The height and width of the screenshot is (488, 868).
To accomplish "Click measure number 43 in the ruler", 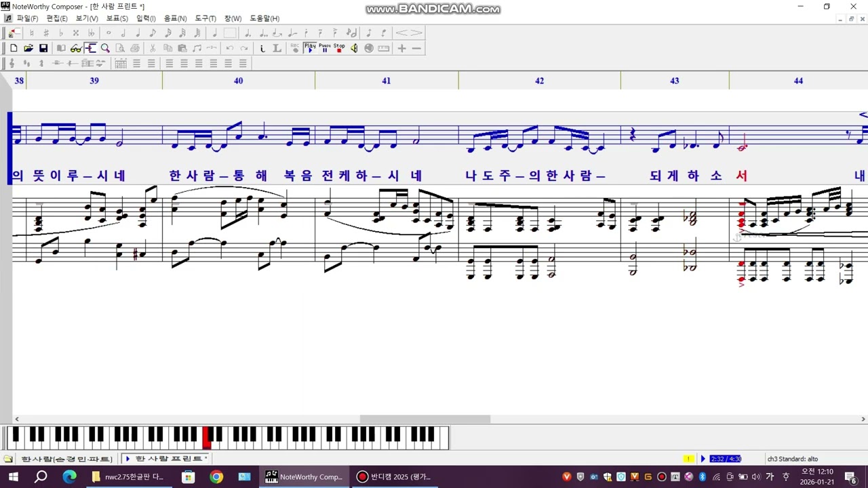I will pos(674,81).
